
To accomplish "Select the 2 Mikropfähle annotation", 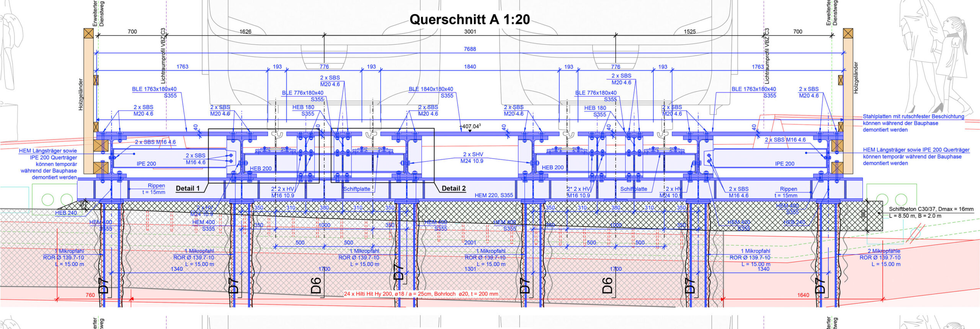I will tap(884, 251).
